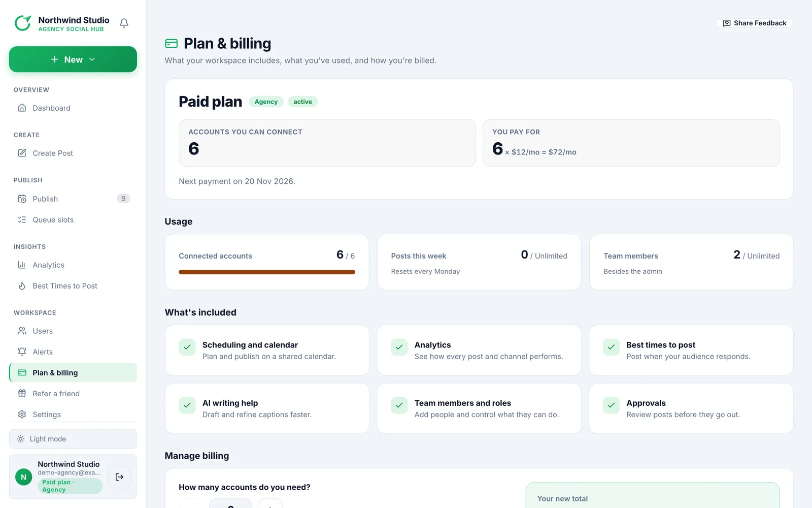Click the Paid plan Agency badge in account card

pos(70,486)
